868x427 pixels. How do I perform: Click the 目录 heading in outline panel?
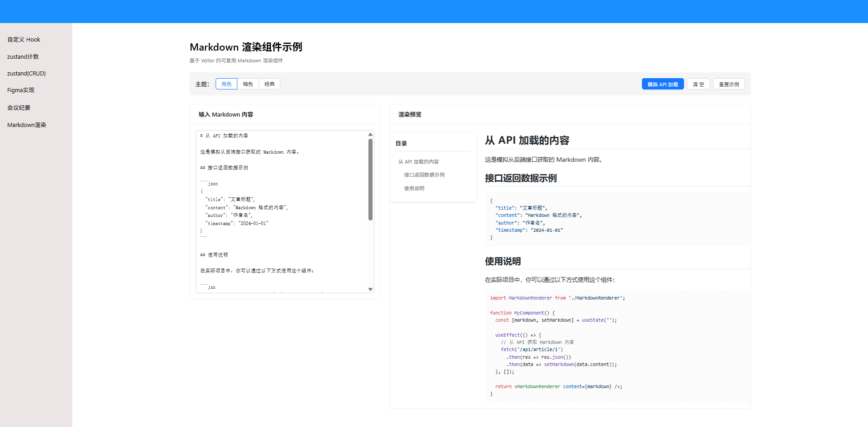[x=401, y=143]
